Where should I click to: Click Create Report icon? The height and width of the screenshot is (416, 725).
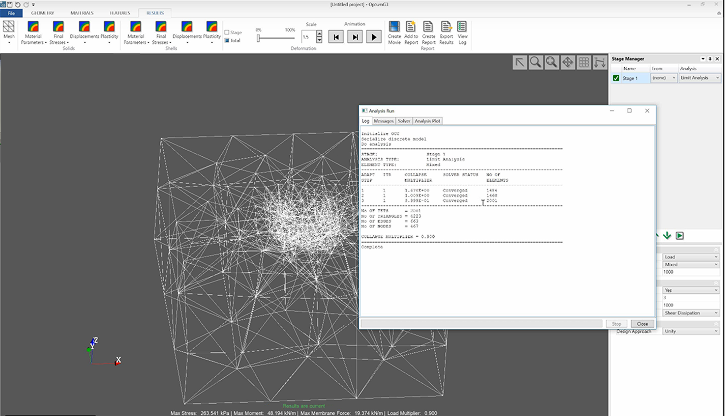point(428,32)
